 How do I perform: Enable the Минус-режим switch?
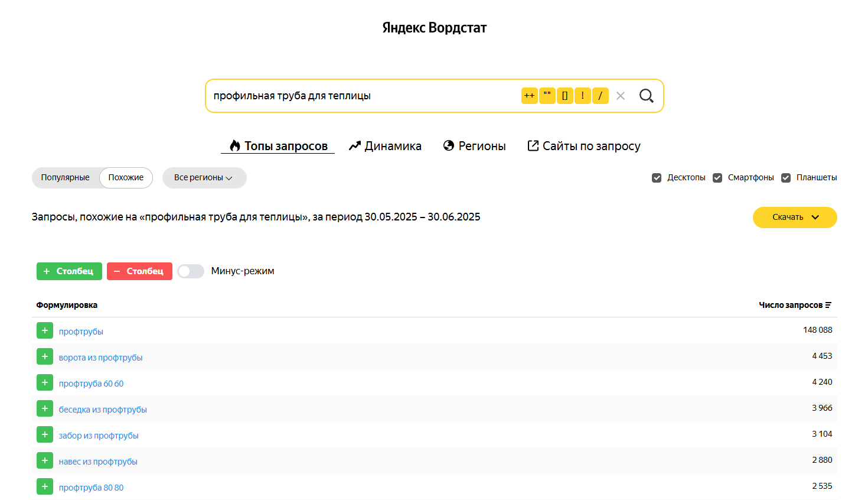click(191, 271)
